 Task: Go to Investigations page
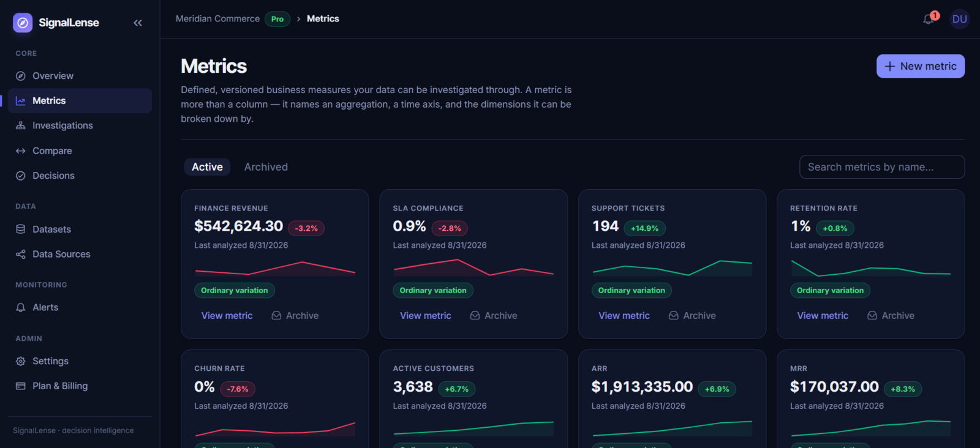pyautogui.click(x=80, y=125)
